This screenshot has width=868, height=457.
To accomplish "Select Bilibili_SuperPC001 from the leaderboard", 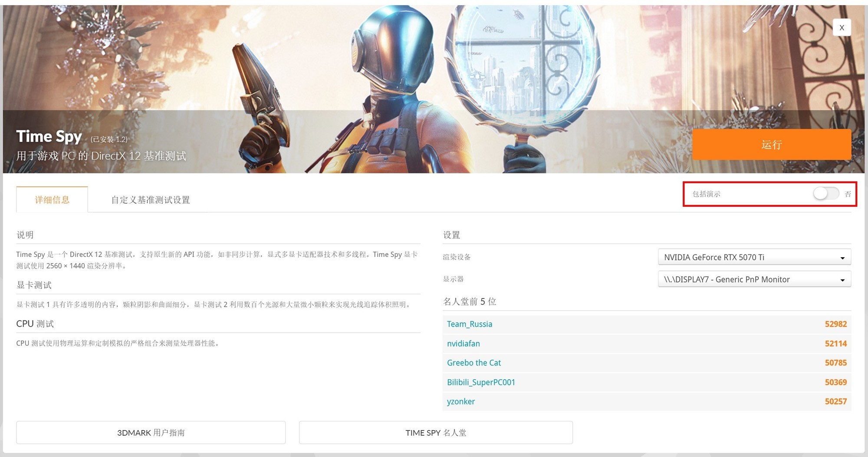I will pyautogui.click(x=481, y=382).
